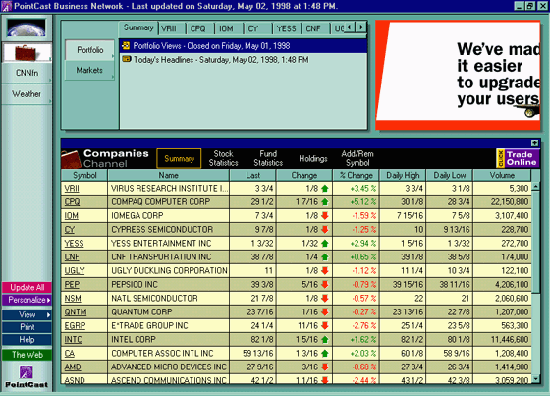Click the Companies Channel briefcase logo
Screen dimensions: 550x396
click(x=72, y=159)
